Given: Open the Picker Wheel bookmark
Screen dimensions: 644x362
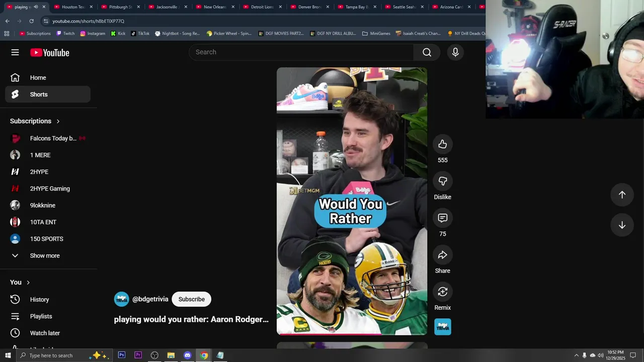Looking at the screenshot, I should coord(229,34).
